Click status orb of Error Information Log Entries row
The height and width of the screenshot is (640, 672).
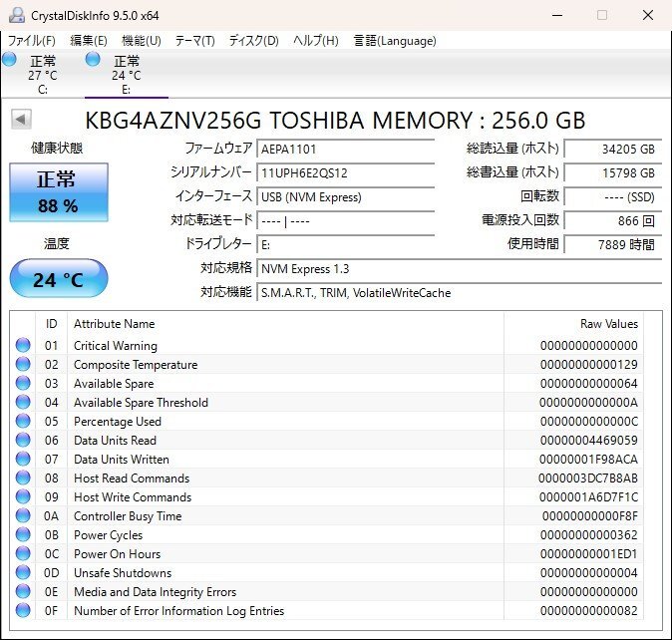[x=23, y=610]
